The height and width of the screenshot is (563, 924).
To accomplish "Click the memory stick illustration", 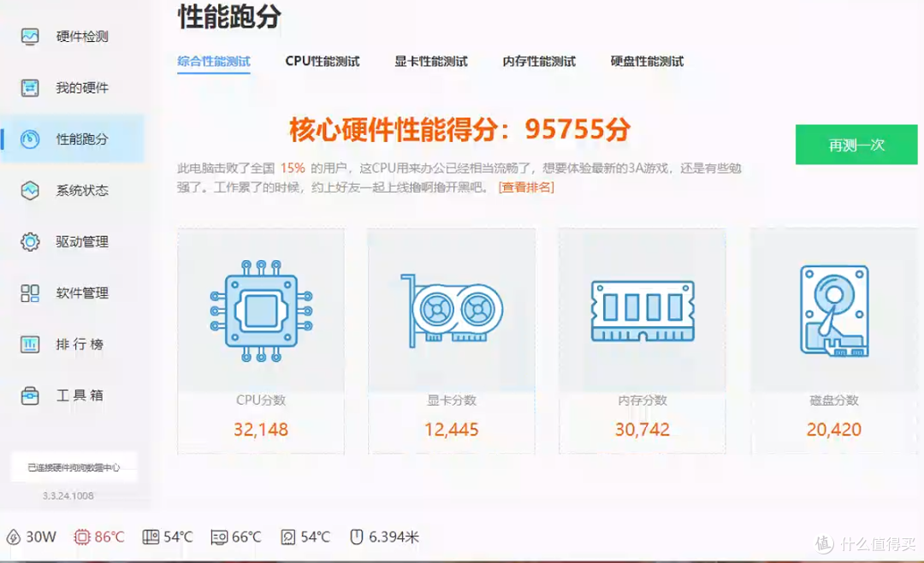I will [x=643, y=311].
